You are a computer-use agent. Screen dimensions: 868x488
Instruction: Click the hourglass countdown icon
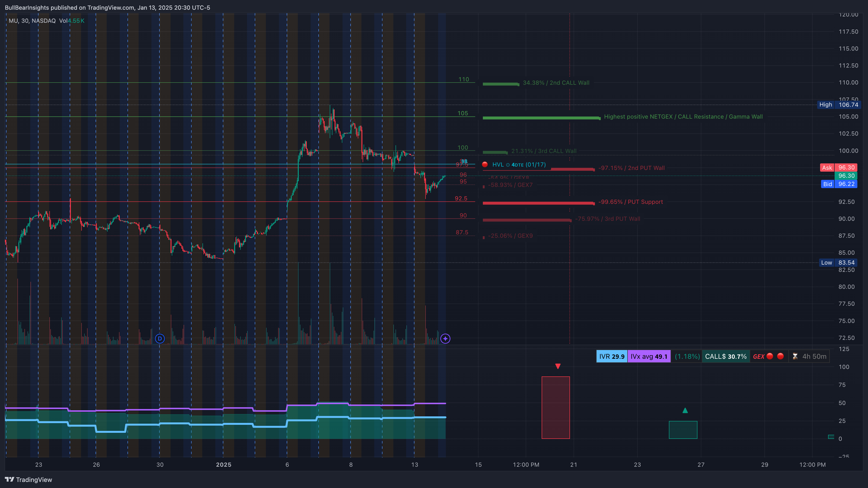[795, 356]
